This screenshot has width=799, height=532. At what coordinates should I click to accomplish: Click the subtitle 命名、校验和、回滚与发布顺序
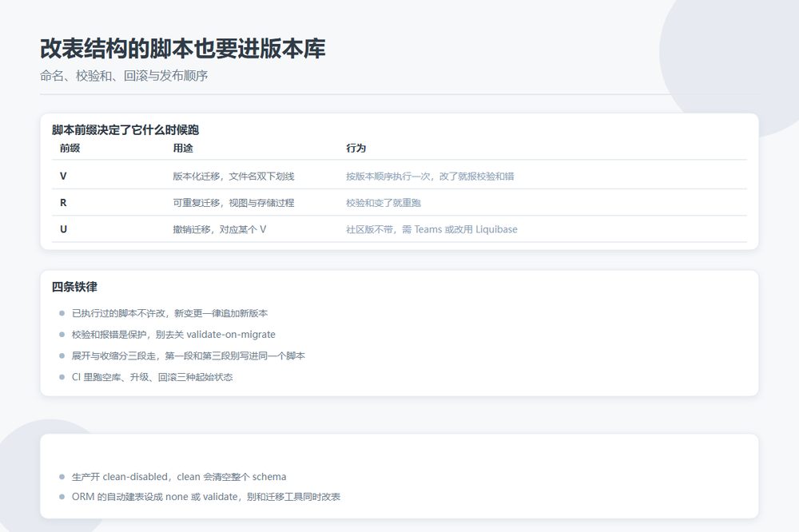(124, 76)
